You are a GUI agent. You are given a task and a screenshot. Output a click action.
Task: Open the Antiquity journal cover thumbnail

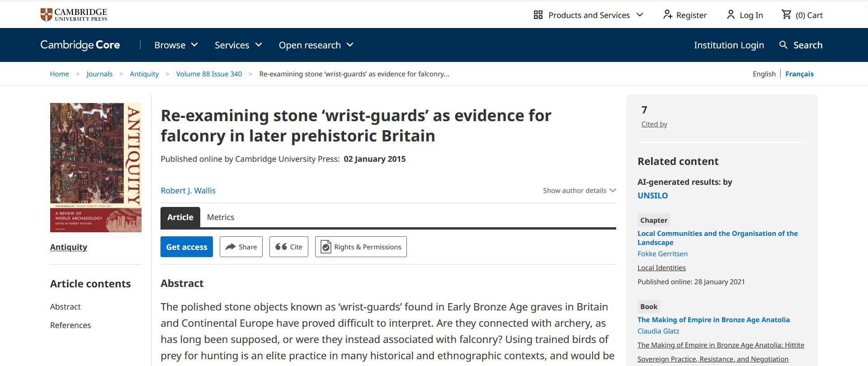(x=95, y=167)
